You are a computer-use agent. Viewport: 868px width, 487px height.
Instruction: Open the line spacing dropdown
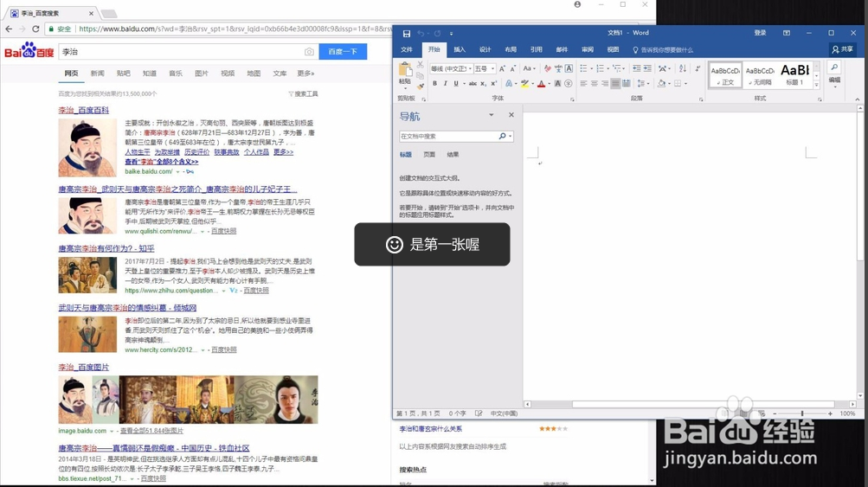click(x=642, y=84)
